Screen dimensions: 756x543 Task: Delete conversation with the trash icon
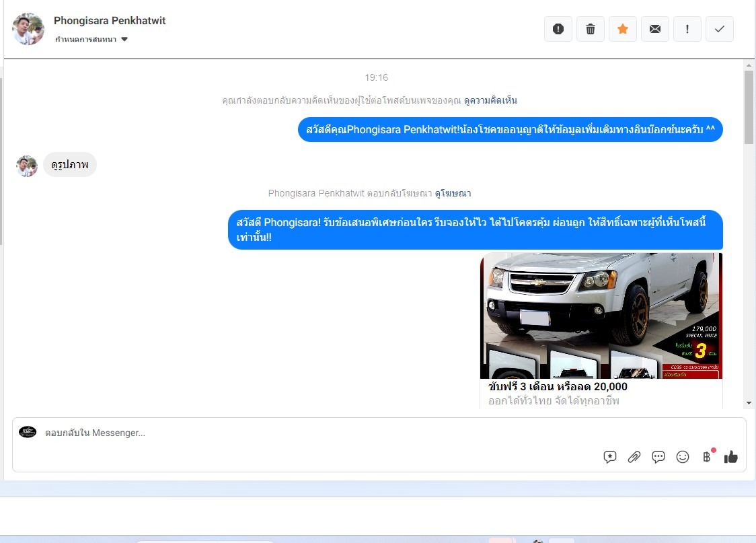tap(590, 29)
